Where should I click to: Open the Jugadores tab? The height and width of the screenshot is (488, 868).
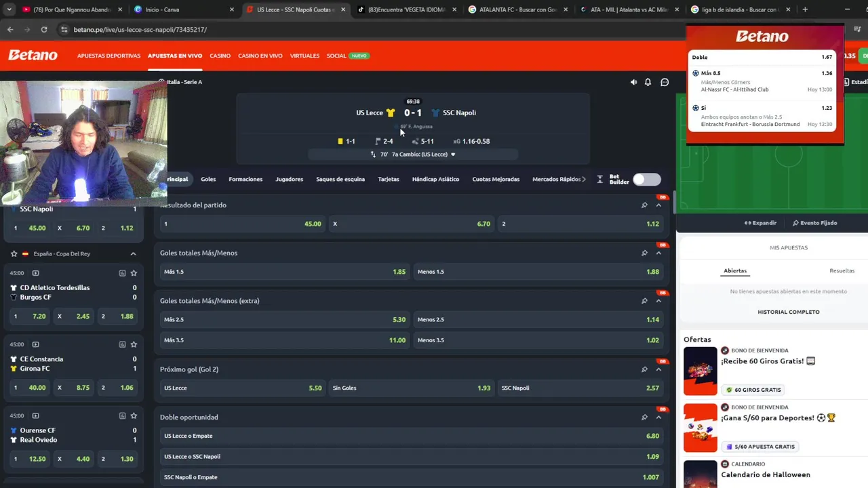(x=290, y=179)
